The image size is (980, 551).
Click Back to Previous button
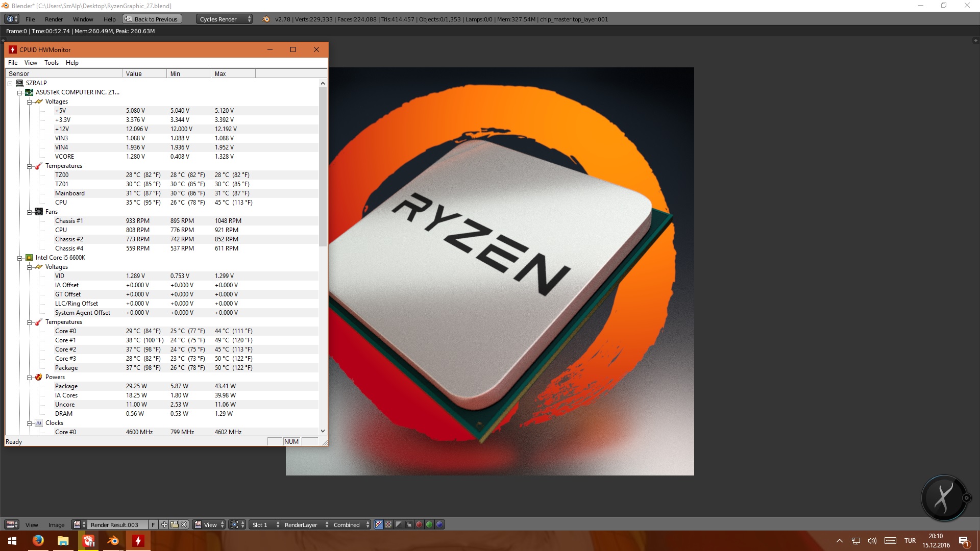[x=152, y=19]
